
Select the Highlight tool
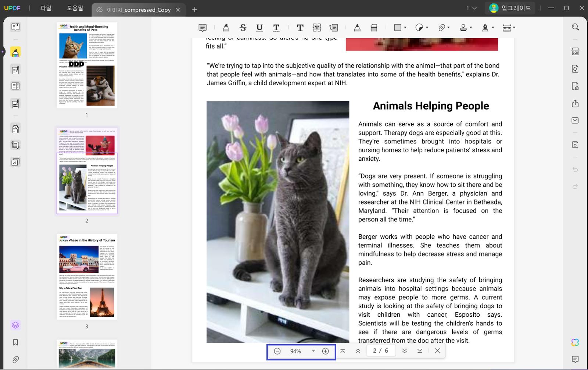pyautogui.click(x=226, y=28)
